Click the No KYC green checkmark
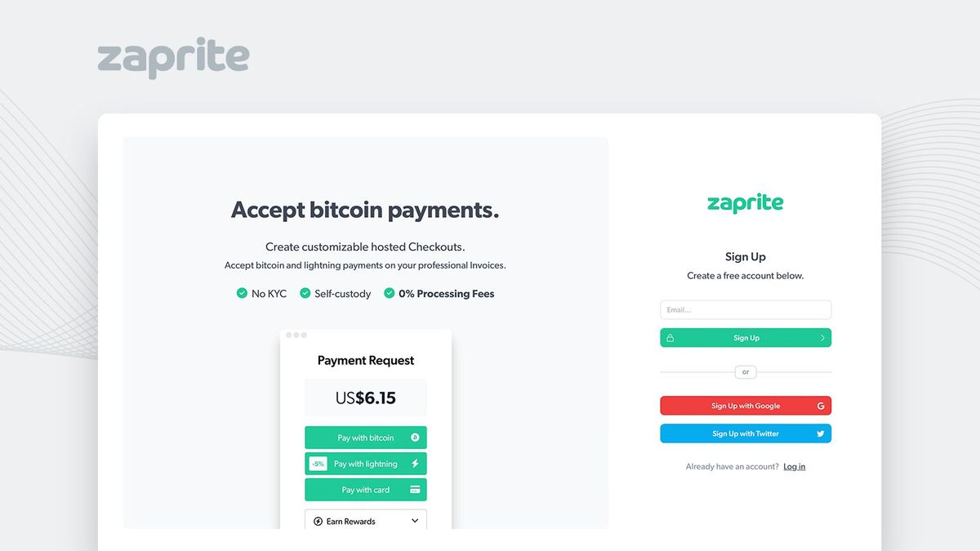The height and width of the screenshot is (551, 980). 242,293
